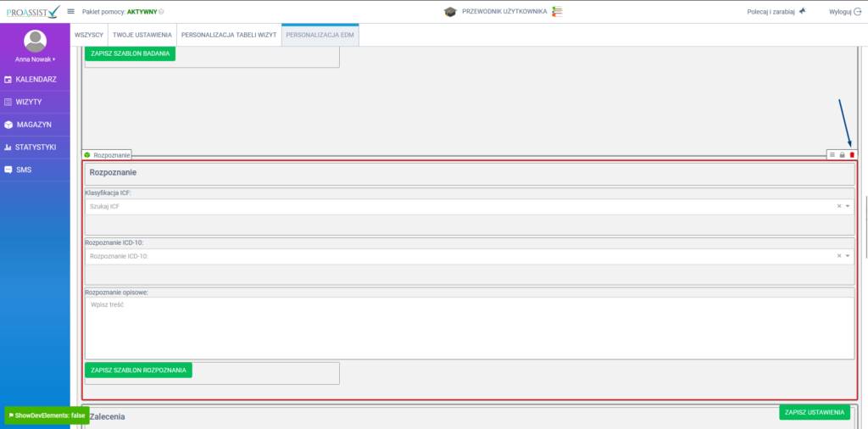
Task: Expand the Rozpoznanie ICD-10 dropdown arrow
Action: coord(847,256)
